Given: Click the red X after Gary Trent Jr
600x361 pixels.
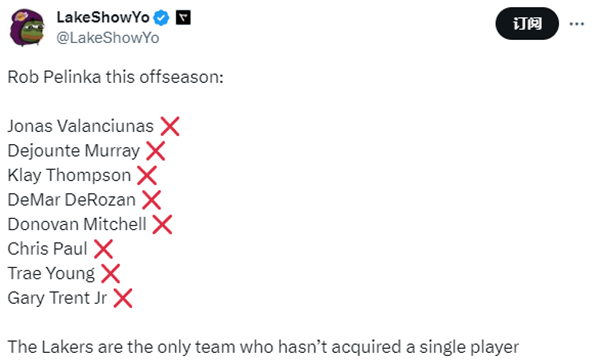Looking at the screenshot, I should pos(123,298).
